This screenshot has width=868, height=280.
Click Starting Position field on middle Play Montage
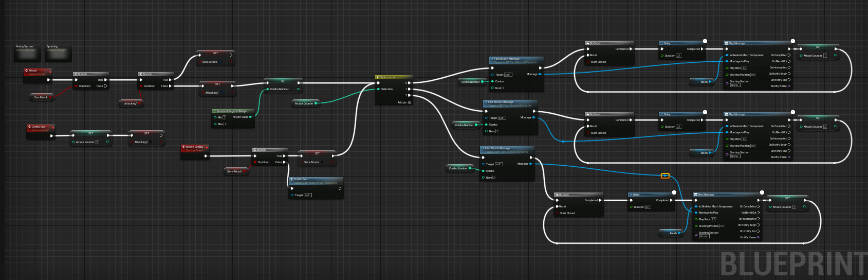click(753, 146)
